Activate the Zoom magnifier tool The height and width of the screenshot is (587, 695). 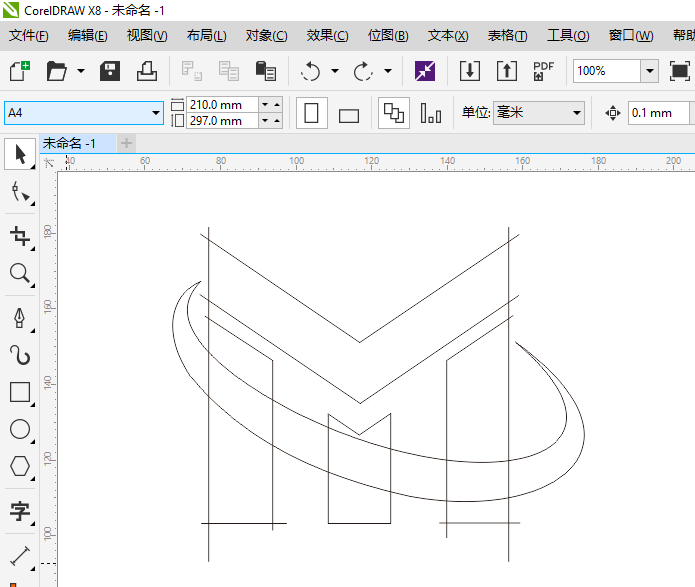point(20,274)
